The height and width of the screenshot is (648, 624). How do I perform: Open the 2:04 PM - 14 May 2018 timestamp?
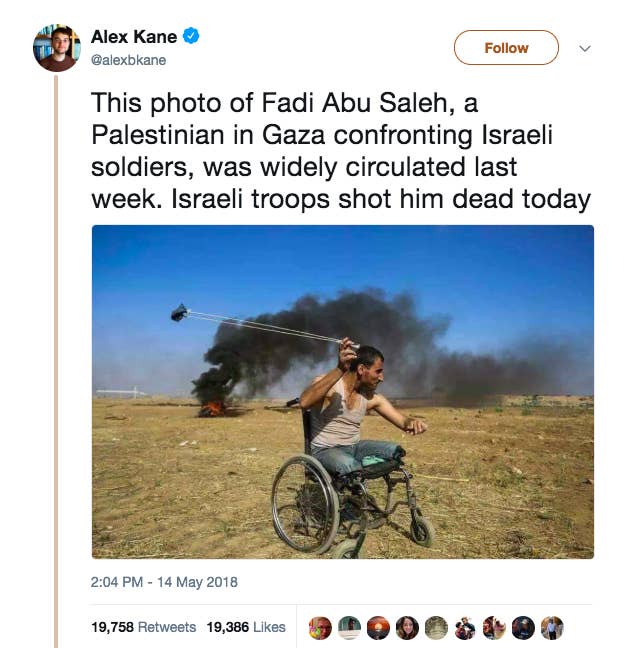click(x=164, y=581)
